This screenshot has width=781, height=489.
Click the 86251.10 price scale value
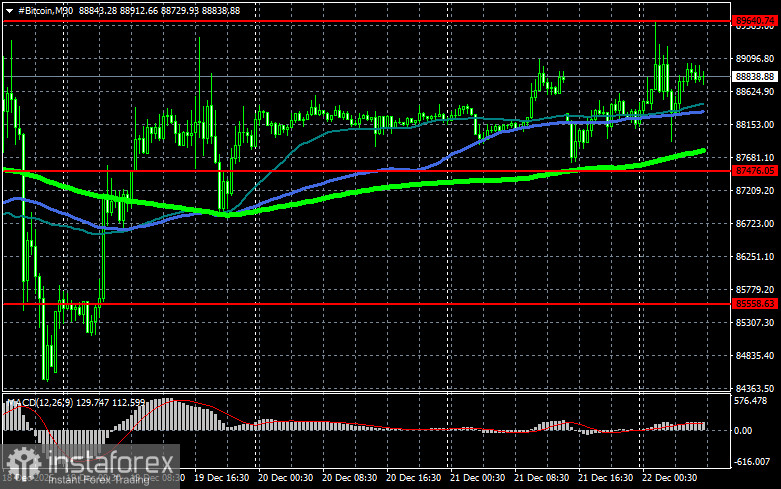point(753,257)
